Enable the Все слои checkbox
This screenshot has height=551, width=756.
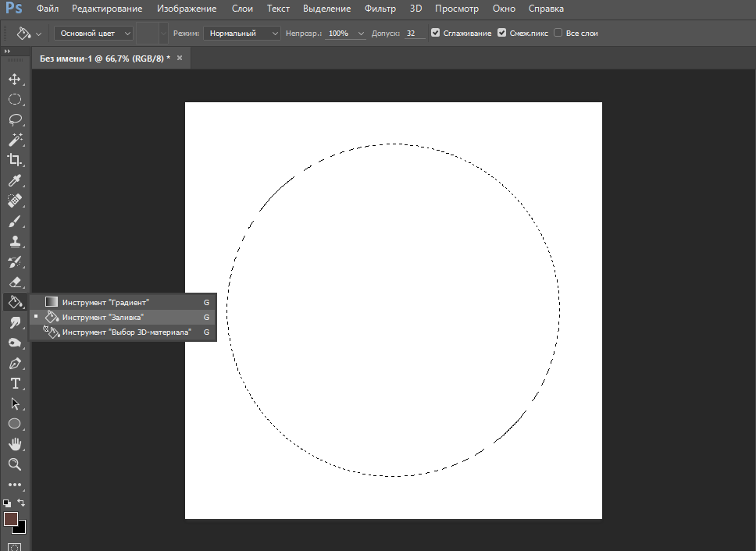[x=558, y=34]
